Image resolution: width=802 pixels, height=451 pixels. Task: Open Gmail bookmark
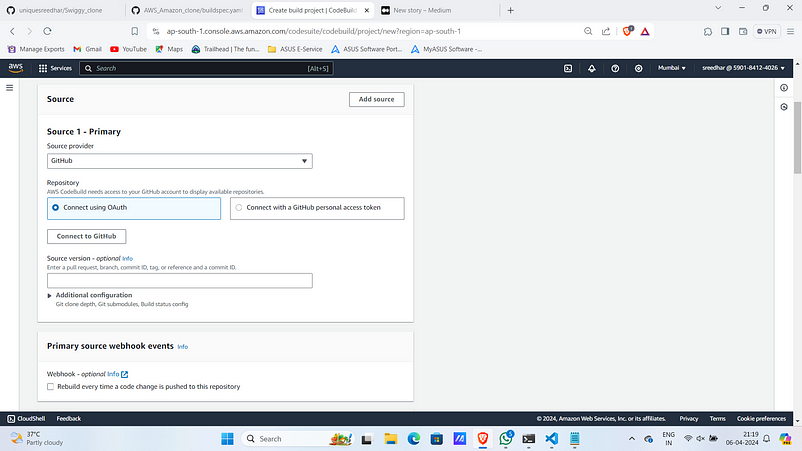pos(87,49)
